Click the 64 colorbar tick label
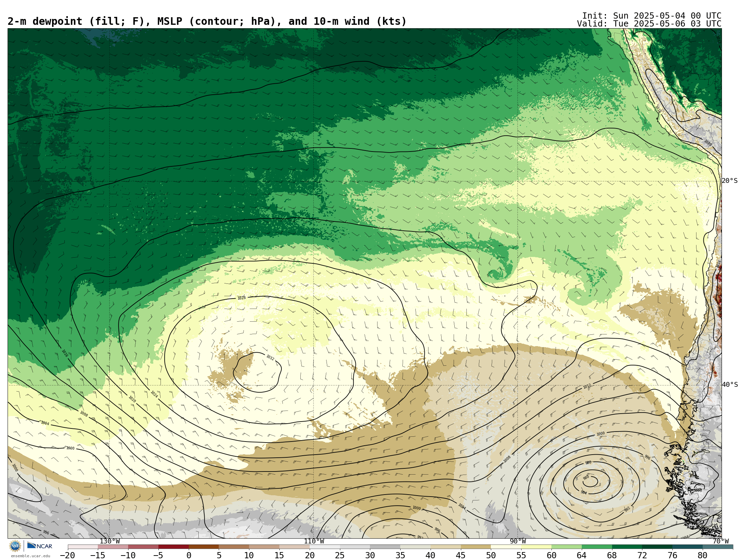Image resolution: width=744 pixels, height=560 pixels. [582, 555]
